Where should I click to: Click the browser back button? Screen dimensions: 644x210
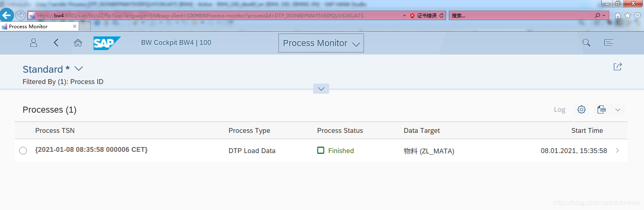point(7,15)
